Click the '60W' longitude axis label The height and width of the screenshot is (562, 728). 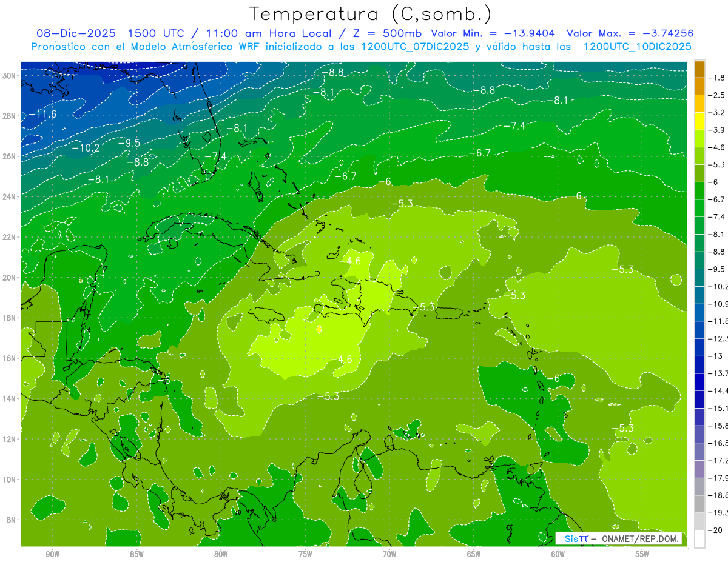(x=558, y=554)
